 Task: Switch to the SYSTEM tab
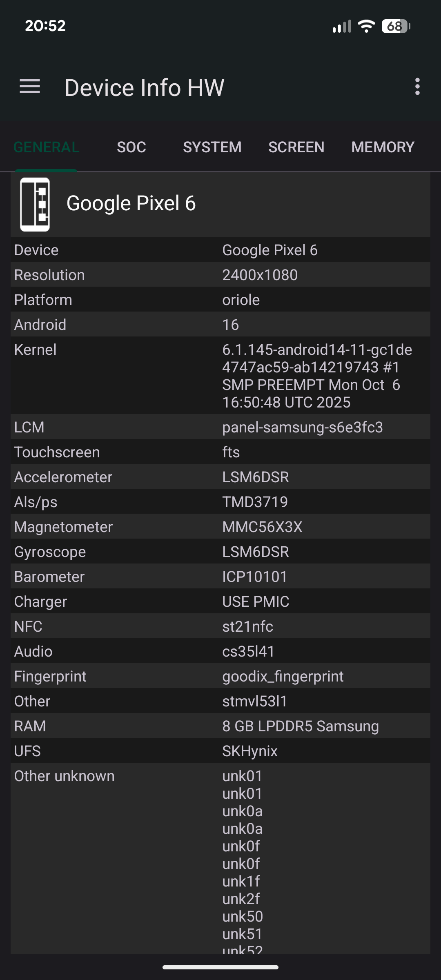(x=212, y=147)
